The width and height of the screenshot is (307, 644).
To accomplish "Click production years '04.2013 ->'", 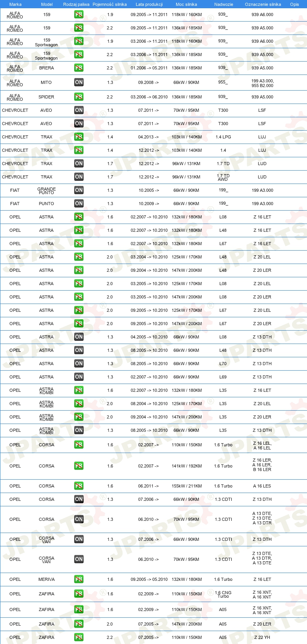I will 148,137.
